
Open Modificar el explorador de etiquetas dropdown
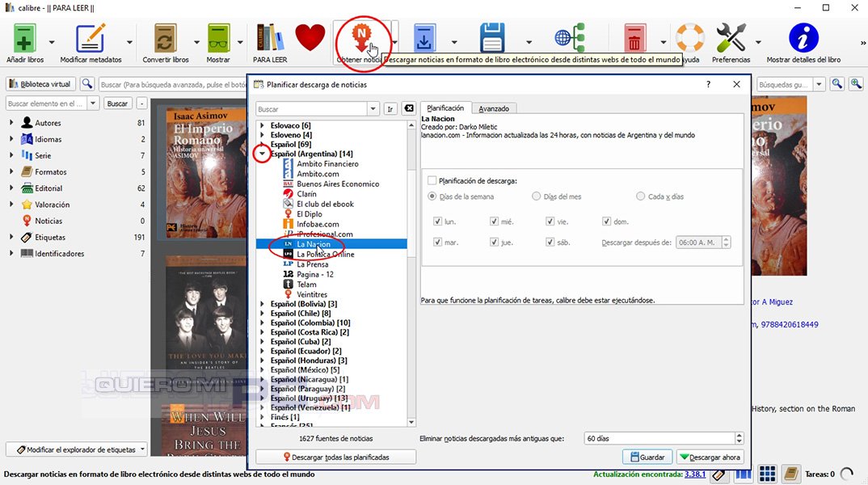coord(142,449)
